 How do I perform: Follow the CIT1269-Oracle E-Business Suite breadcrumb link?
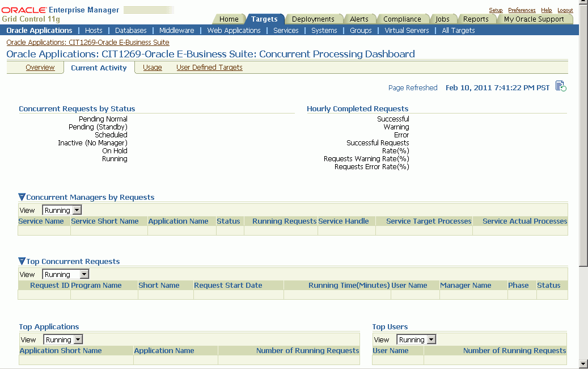(x=88, y=43)
